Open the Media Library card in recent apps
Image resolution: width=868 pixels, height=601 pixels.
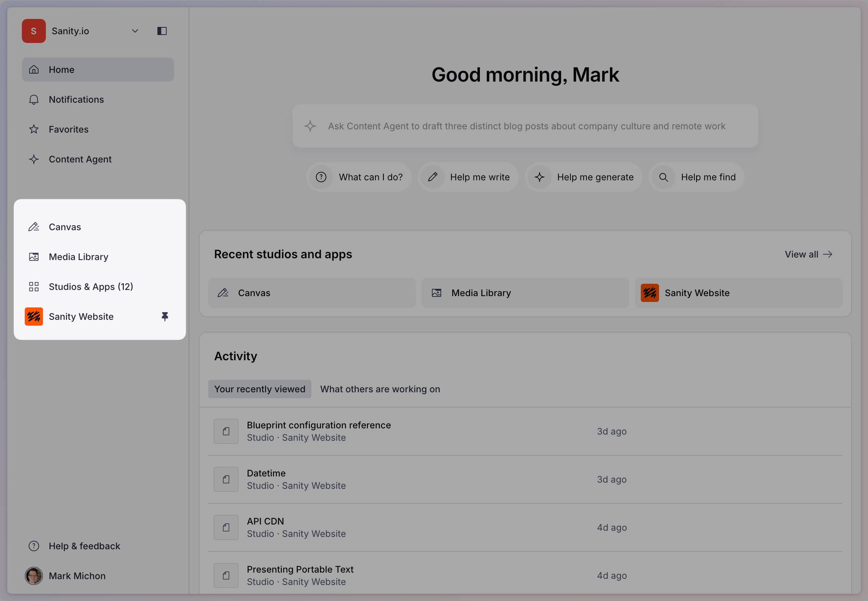click(525, 293)
